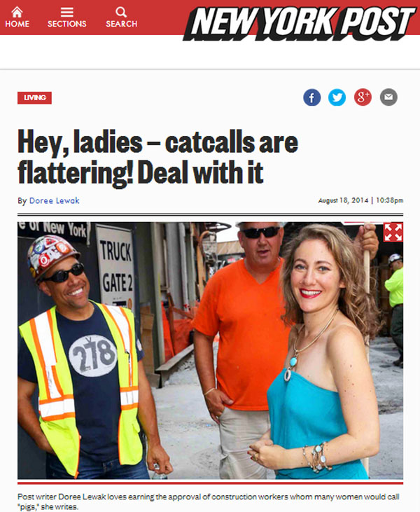
Task: Click the August 18, 2014 date
Action: (343, 200)
